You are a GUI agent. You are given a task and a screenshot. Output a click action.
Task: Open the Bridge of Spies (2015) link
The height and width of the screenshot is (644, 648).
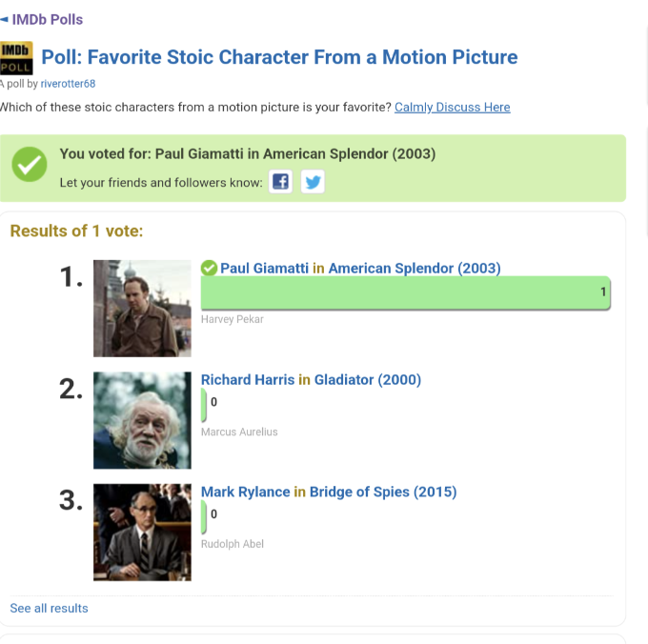click(383, 493)
